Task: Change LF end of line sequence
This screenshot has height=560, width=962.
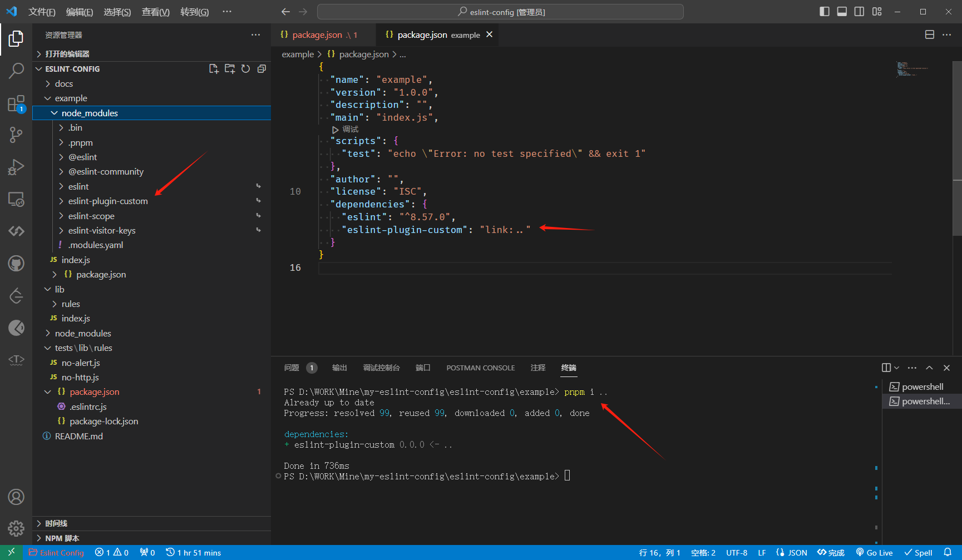Action: coord(762,552)
